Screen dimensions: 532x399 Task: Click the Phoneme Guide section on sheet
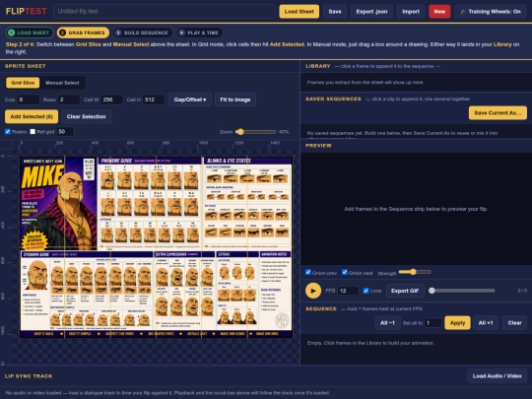(150, 203)
